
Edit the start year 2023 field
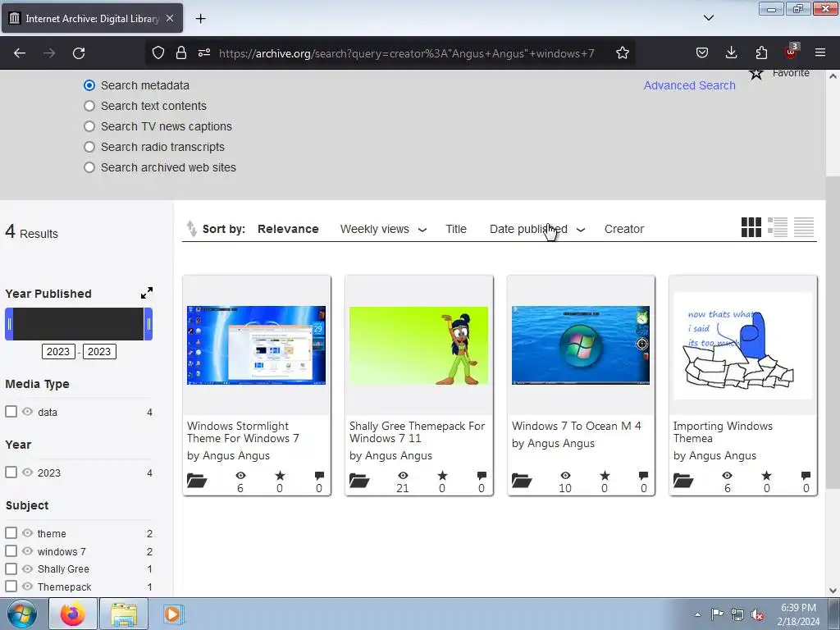tap(58, 351)
